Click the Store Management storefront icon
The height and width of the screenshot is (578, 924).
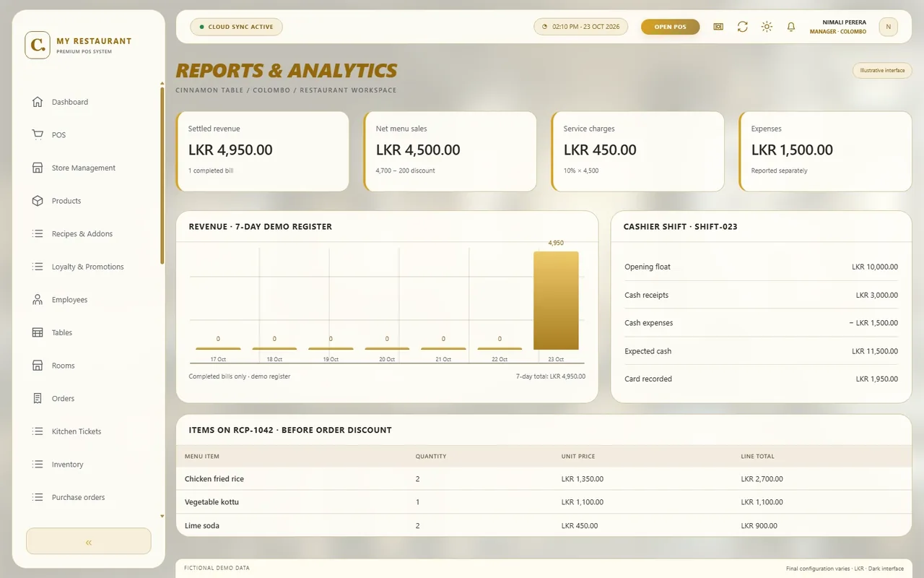(x=38, y=168)
